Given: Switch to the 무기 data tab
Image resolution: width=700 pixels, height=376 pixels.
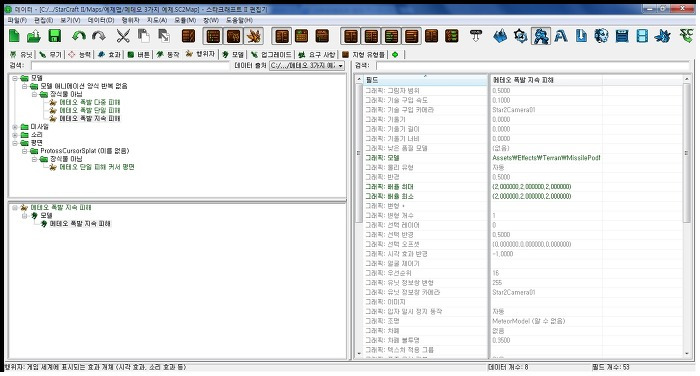Looking at the screenshot, I should [50, 54].
